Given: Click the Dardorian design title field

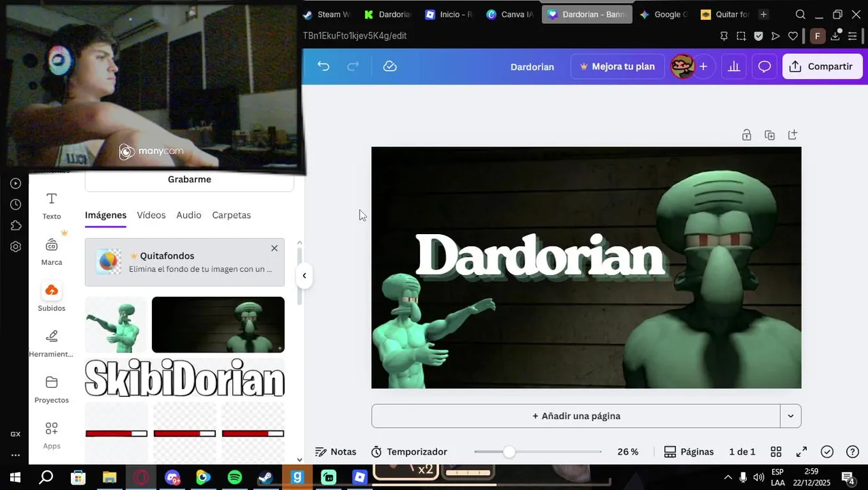Looking at the screenshot, I should [x=532, y=67].
